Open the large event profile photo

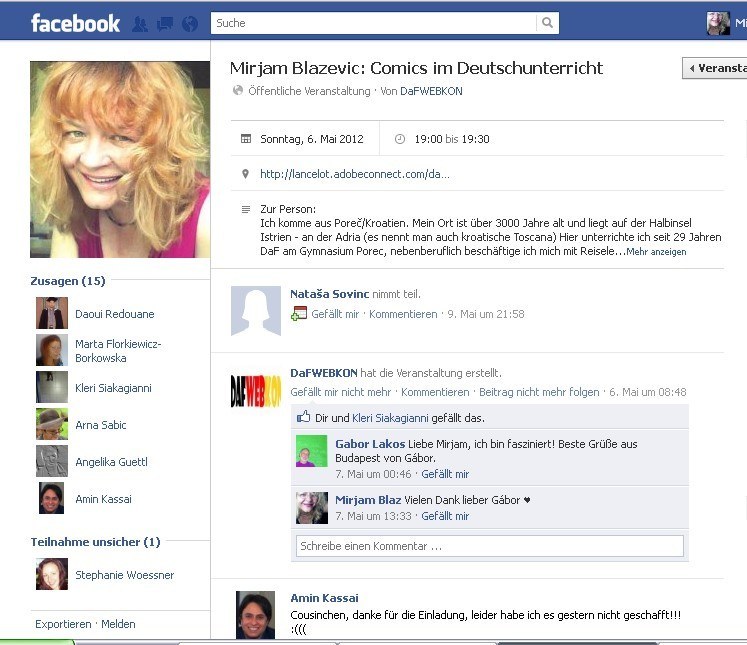click(120, 159)
